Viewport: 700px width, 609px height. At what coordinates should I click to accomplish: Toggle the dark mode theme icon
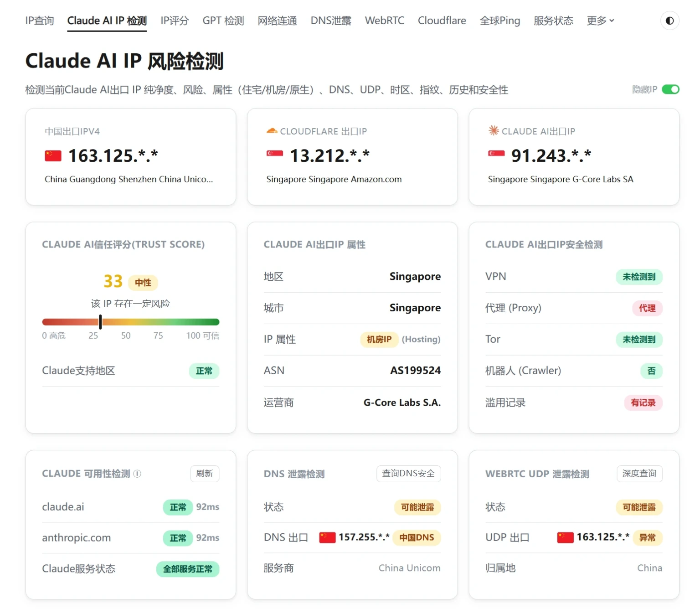click(x=669, y=21)
